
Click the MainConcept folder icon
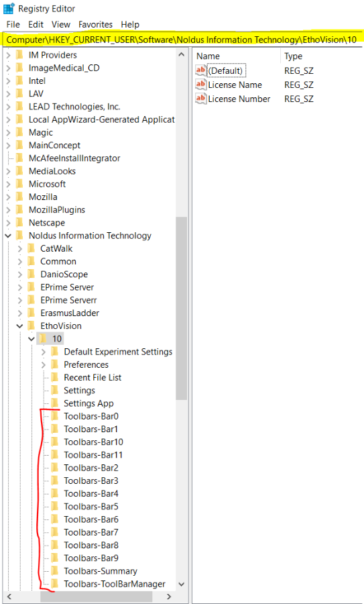[19, 145]
